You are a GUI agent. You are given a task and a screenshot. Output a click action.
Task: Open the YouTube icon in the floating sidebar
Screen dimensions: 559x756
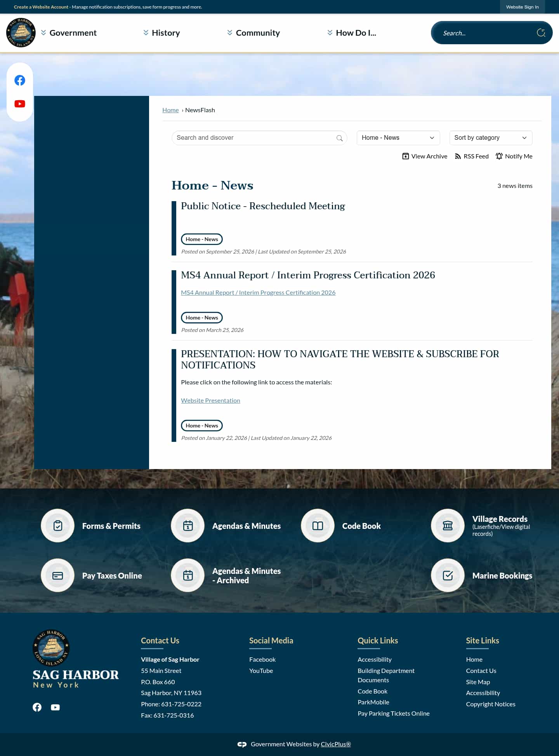(x=20, y=104)
